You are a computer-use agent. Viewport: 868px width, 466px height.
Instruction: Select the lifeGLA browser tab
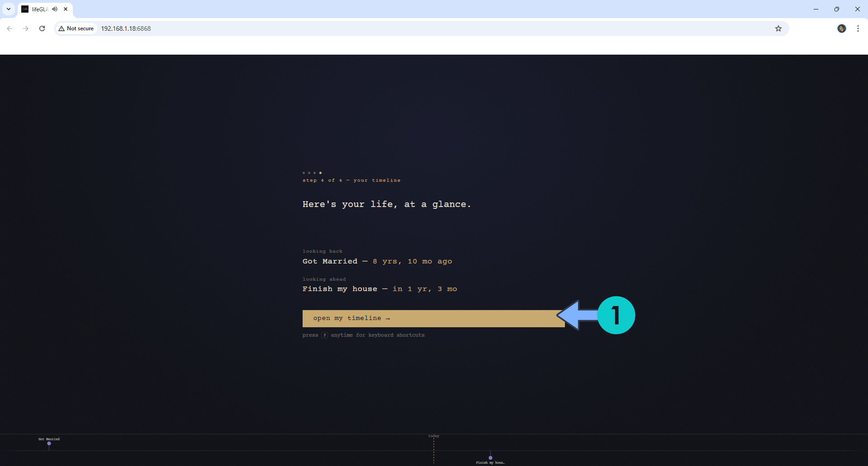point(39,9)
